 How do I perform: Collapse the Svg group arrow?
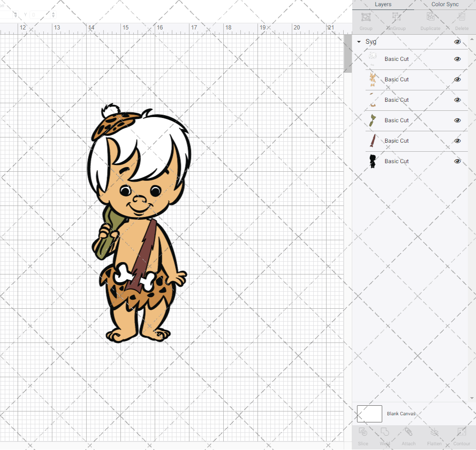[359, 41]
